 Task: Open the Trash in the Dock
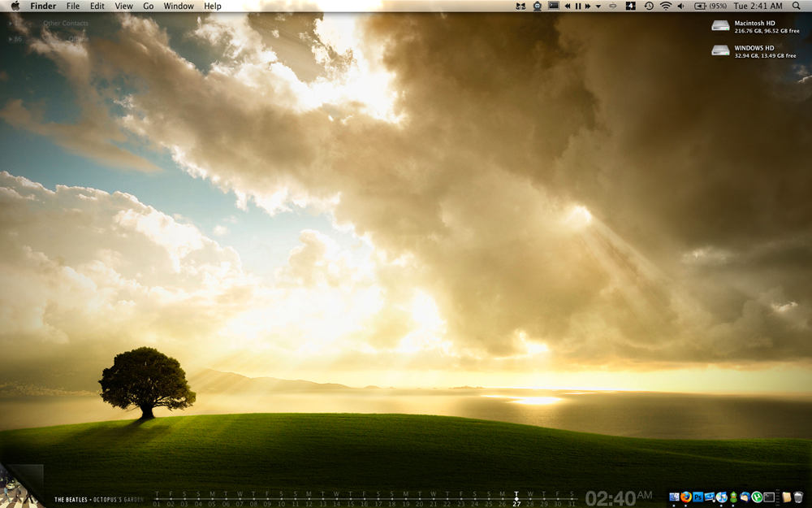click(798, 497)
